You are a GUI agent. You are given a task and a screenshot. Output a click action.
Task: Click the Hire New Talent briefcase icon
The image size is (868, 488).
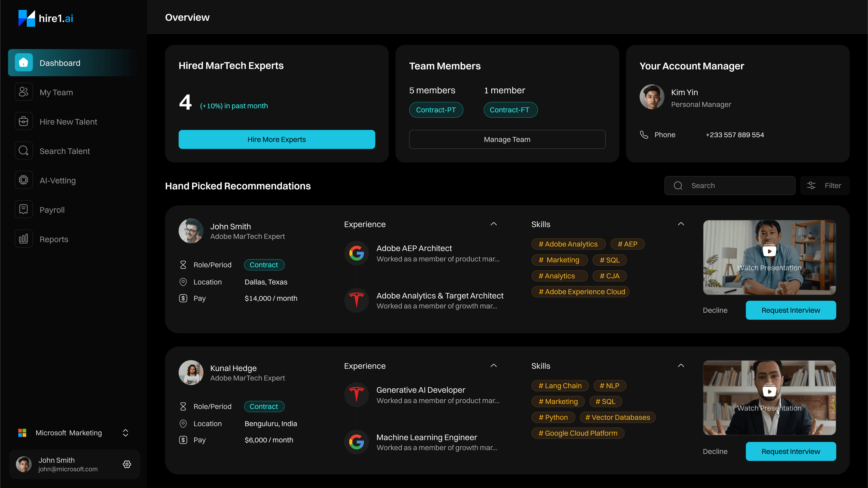tap(24, 121)
